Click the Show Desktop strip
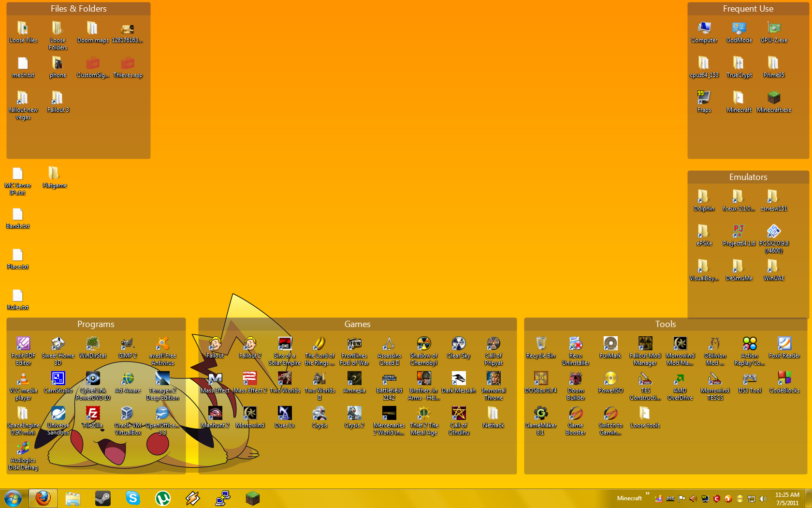Viewport: 812px width, 508px height. [808, 499]
